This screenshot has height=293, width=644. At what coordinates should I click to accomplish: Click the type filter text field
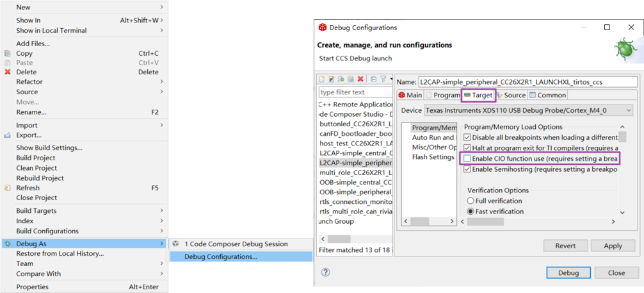click(x=355, y=92)
